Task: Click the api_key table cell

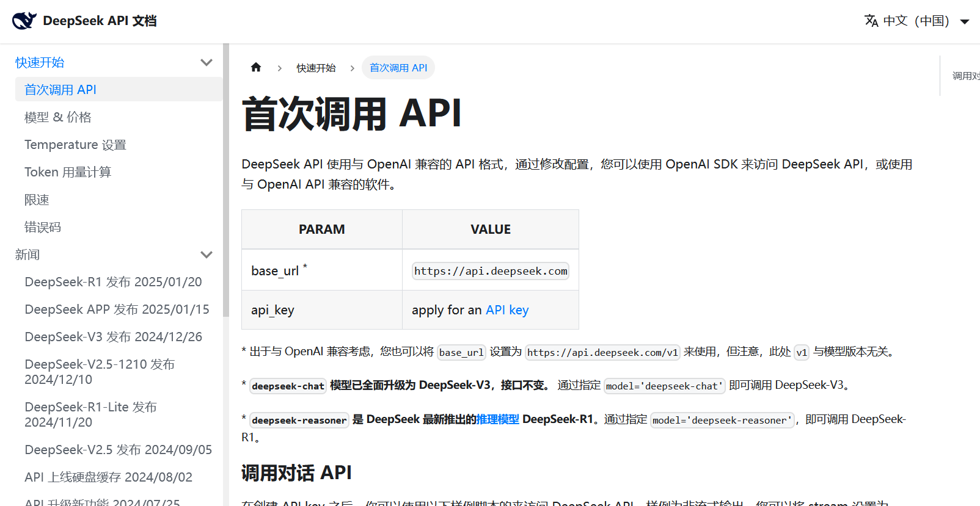Action: tap(322, 310)
